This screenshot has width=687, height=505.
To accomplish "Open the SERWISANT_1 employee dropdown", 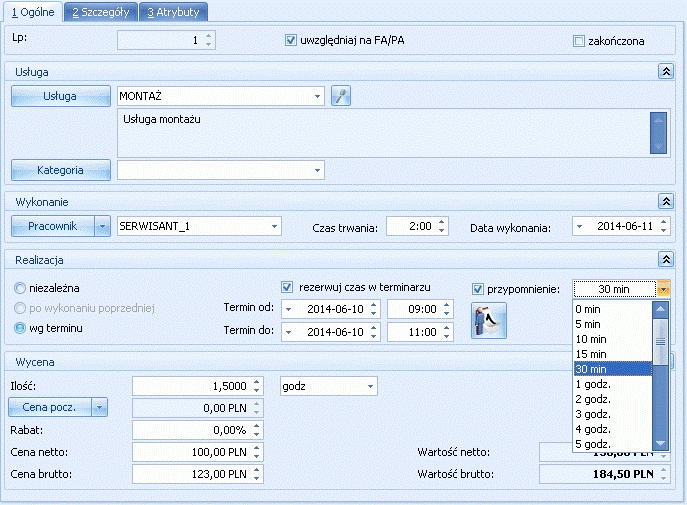I will point(274,226).
